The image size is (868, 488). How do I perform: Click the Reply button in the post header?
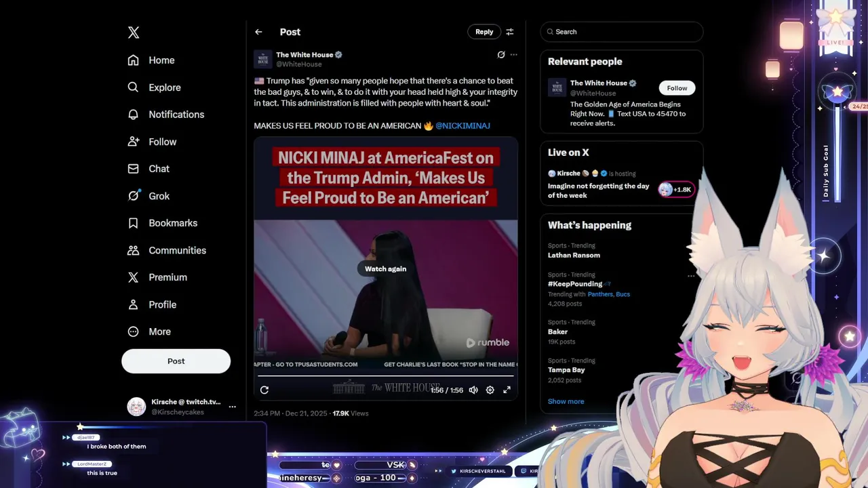[x=484, y=32]
